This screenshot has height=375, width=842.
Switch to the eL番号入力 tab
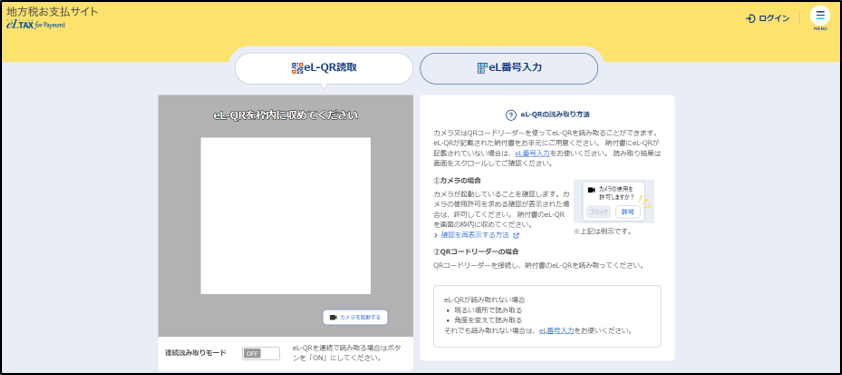click(x=509, y=68)
